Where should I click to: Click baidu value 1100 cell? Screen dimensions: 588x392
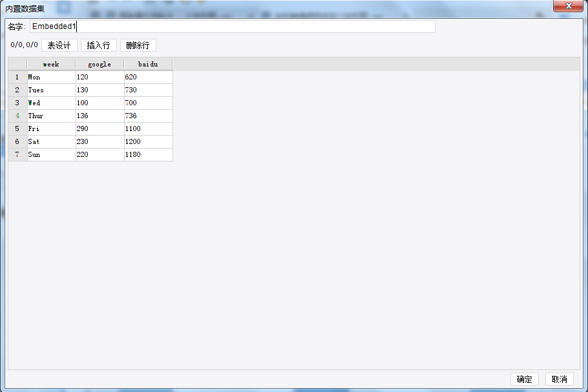pyautogui.click(x=149, y=129)
